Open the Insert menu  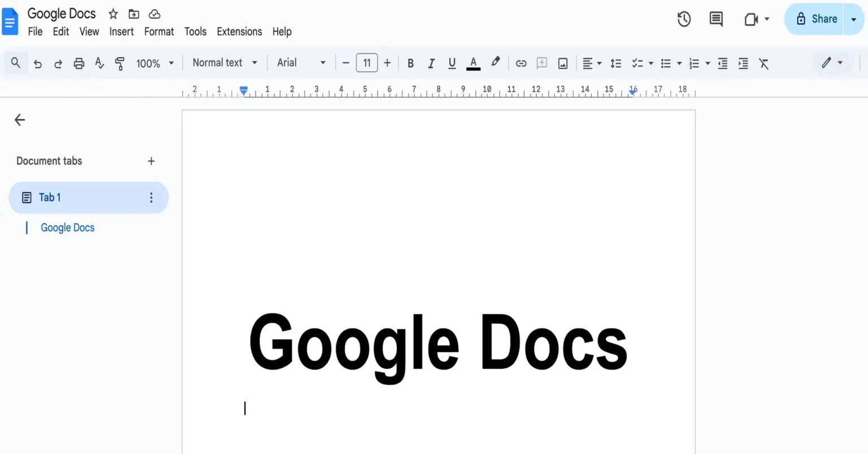(x=121, y=32)
